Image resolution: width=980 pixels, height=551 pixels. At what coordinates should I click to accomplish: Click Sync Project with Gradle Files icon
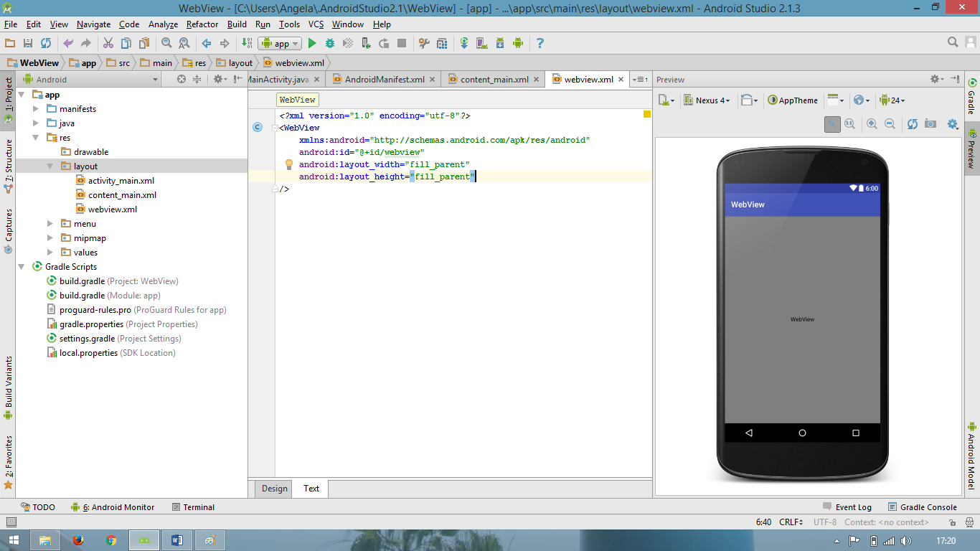click(464, 44)
